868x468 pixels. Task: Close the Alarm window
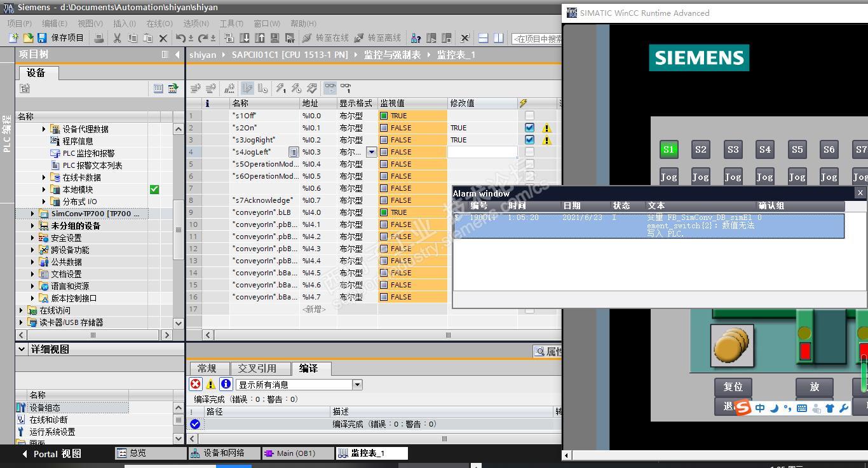click(x=860, y=193)
